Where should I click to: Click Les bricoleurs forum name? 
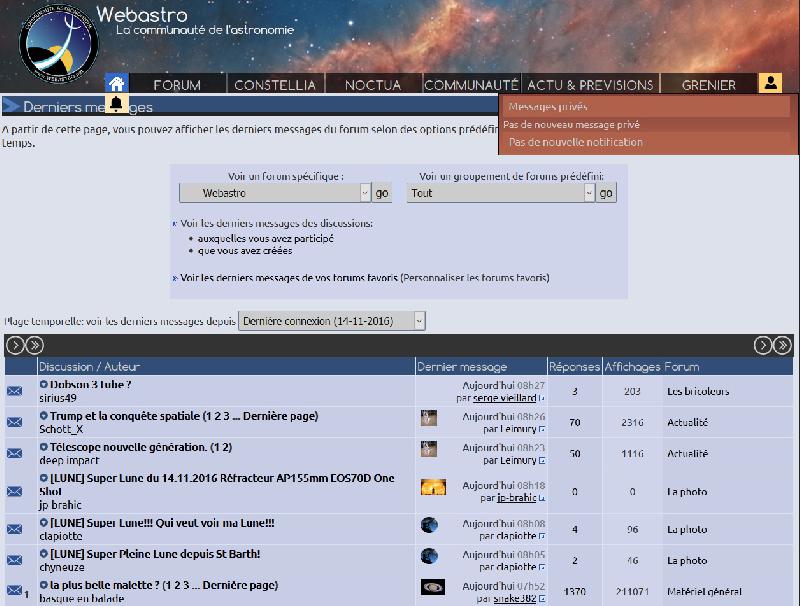pyautogui.click(x=698, y=391)
